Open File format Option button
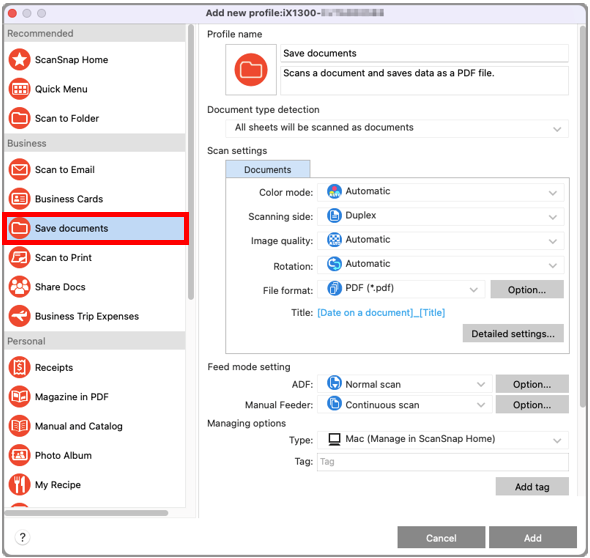Image resolution: width=590 pixels, height=558 pixels. coord(527,289)
